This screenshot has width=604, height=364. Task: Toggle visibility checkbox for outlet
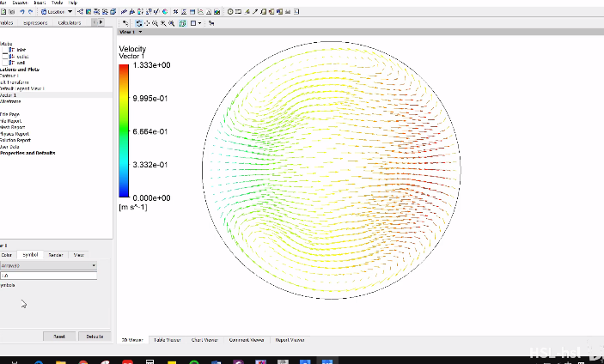click(x=5, y=56)
